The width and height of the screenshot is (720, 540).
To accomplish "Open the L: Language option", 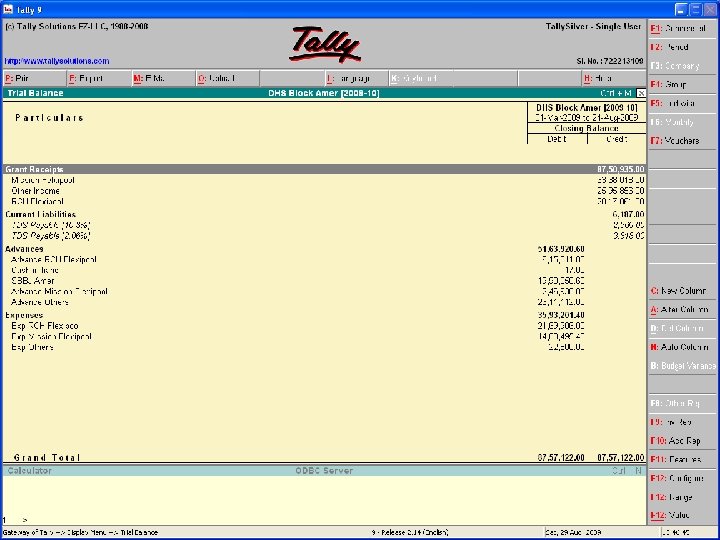I will (356, 79).
